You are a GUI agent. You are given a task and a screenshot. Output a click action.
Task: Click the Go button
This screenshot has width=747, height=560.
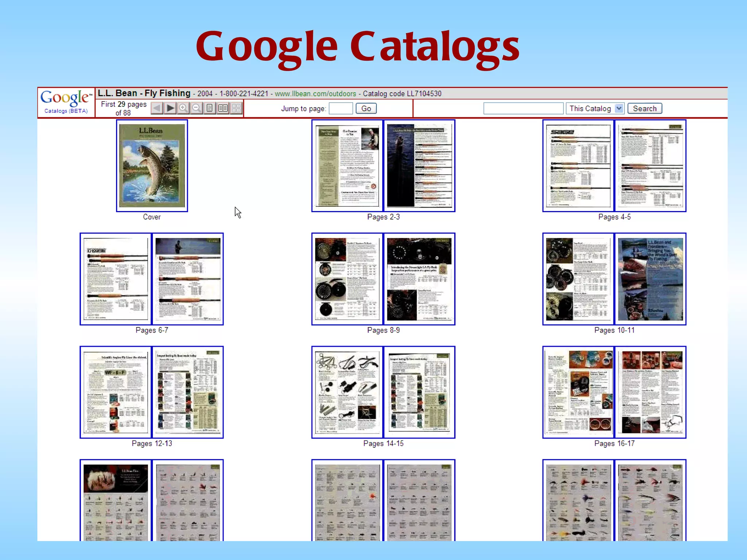click(366, 109)
